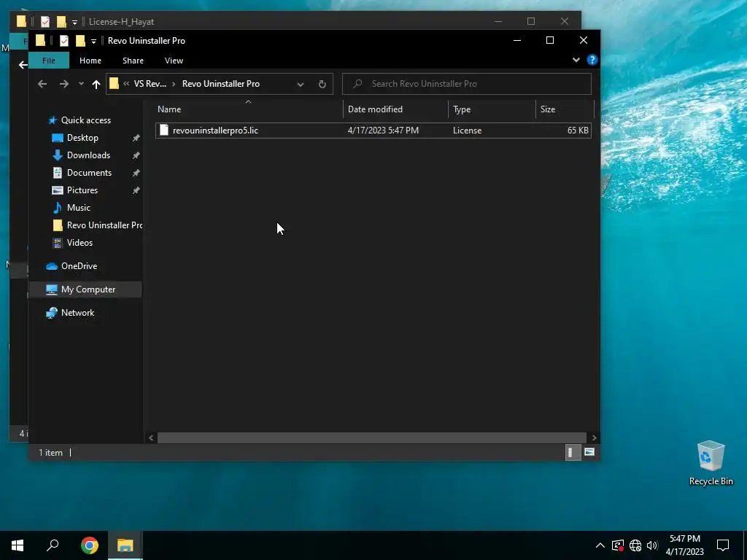This screenshot has width=747, height=560.
Task: Expand the address bar history dropdown
Action: click(301, 85)
